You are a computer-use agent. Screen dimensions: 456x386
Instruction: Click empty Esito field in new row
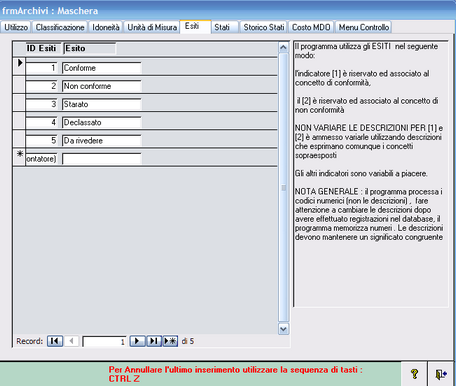[x=102, y=159]
